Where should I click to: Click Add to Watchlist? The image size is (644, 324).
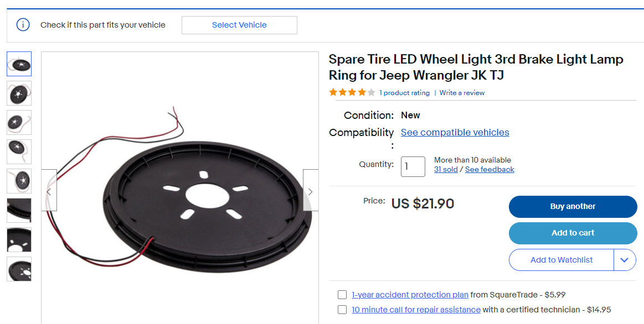(561, 260)
